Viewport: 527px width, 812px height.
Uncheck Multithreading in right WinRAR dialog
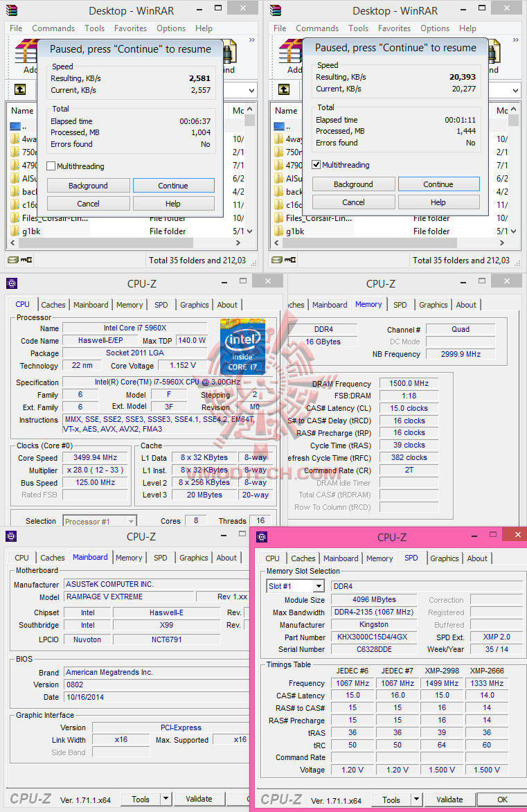316,165
